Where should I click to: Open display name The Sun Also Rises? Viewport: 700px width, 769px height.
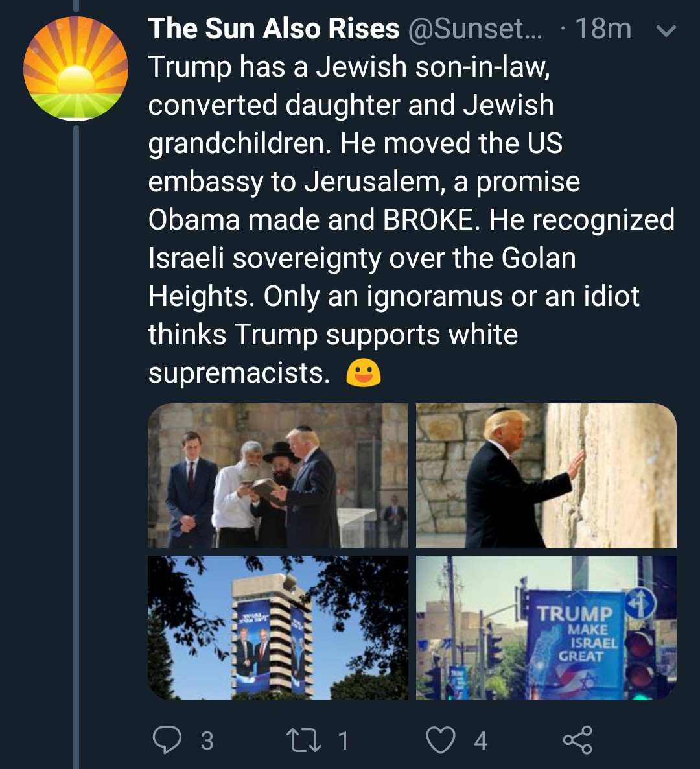(x=274, y=29)
